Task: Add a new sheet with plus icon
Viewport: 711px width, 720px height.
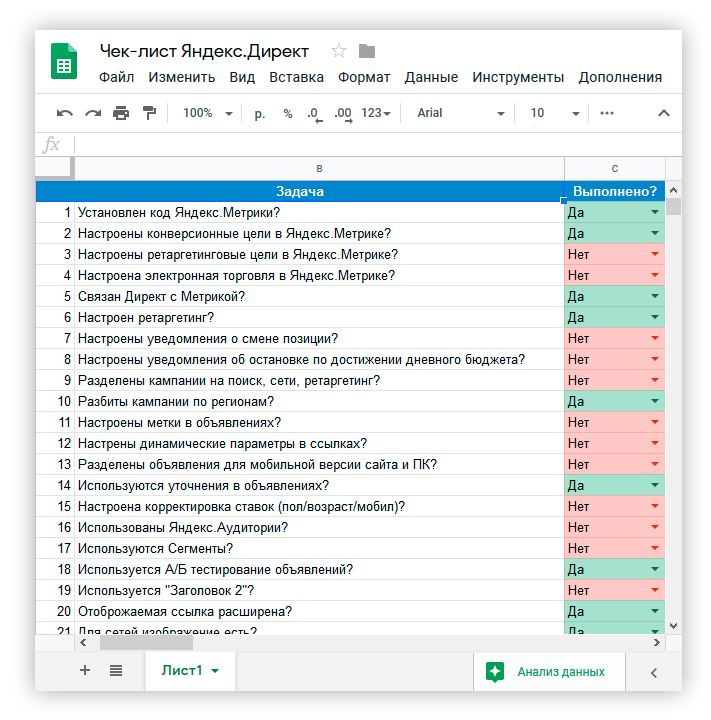Action: pyautogui.click(x=85, y=671)
